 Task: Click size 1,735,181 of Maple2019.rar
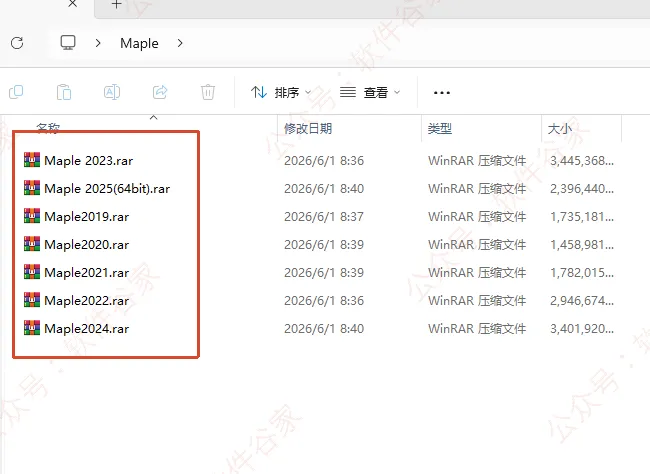(x=582, y=216)
